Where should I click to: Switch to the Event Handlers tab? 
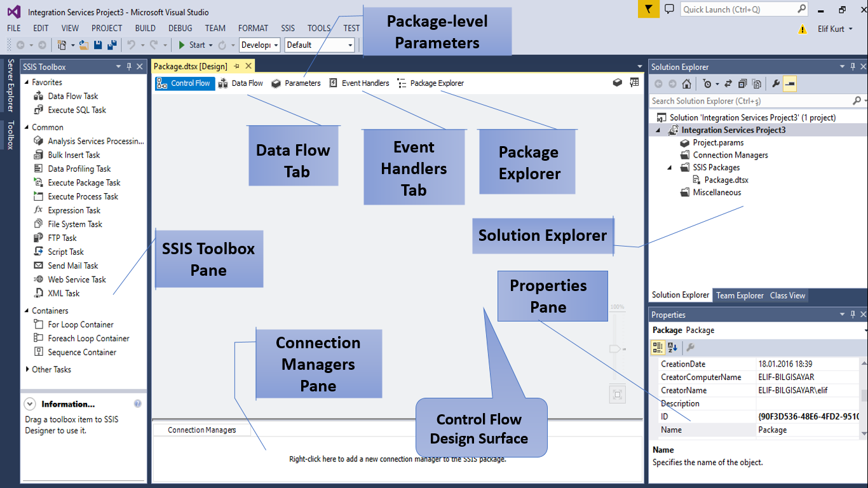(358, 83)
